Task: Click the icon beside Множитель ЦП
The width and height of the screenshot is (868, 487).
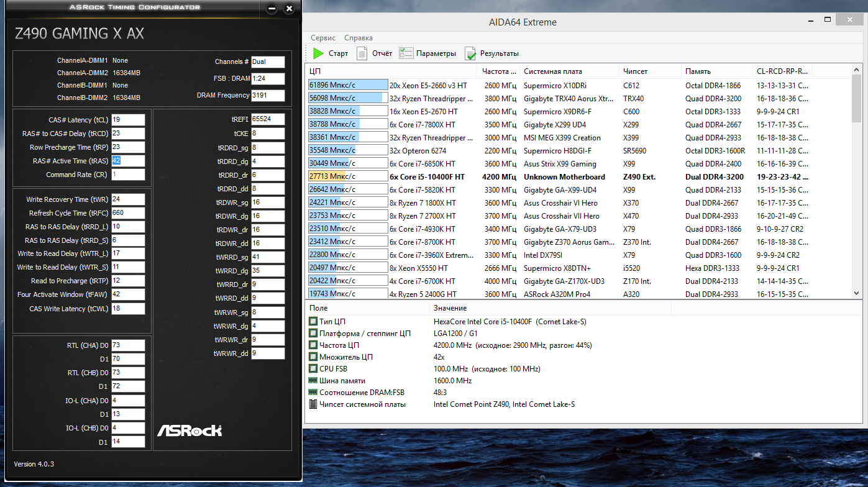Action: click(x=313, y=357)
